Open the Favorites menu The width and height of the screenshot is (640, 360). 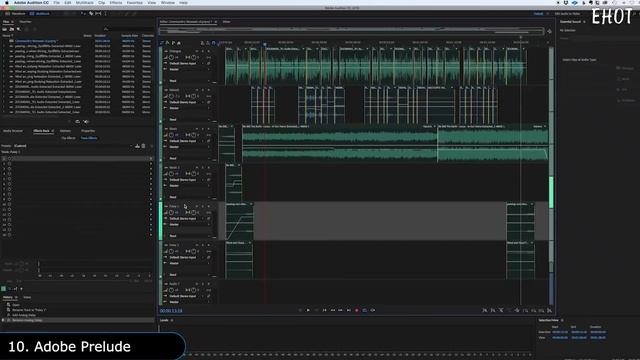point(134,2)
